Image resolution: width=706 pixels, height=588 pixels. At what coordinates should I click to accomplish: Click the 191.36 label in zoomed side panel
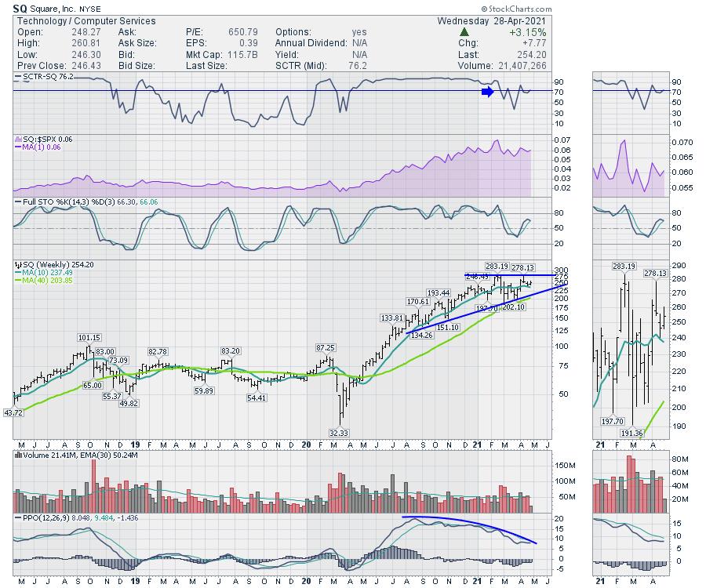click(x=631, y=433)
